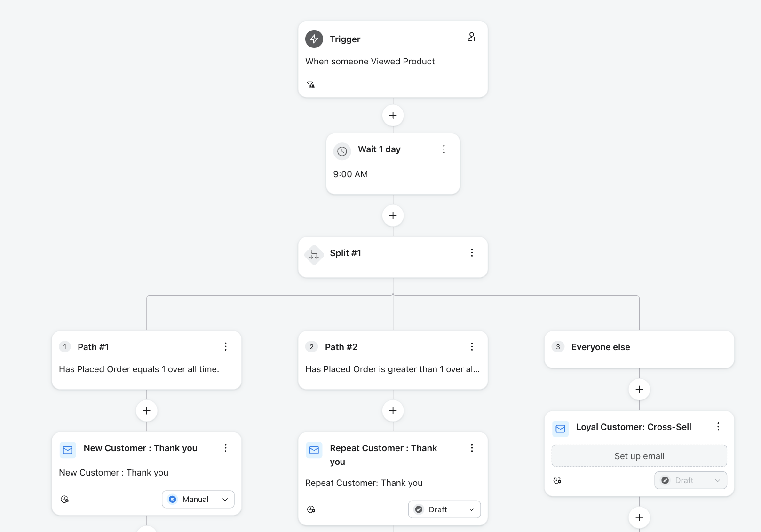Open New Customer : Thank you options menu
Viewport: 761px width, 532px height.
[226, 448]
